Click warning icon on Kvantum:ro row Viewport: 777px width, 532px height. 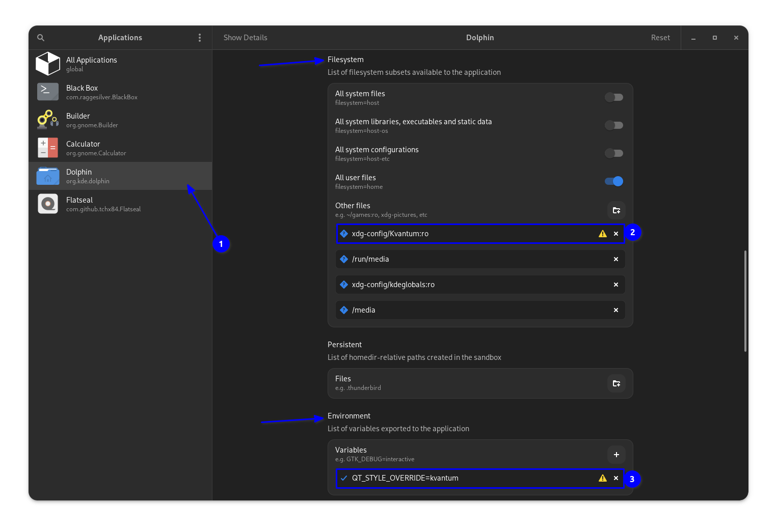point(603,234)
